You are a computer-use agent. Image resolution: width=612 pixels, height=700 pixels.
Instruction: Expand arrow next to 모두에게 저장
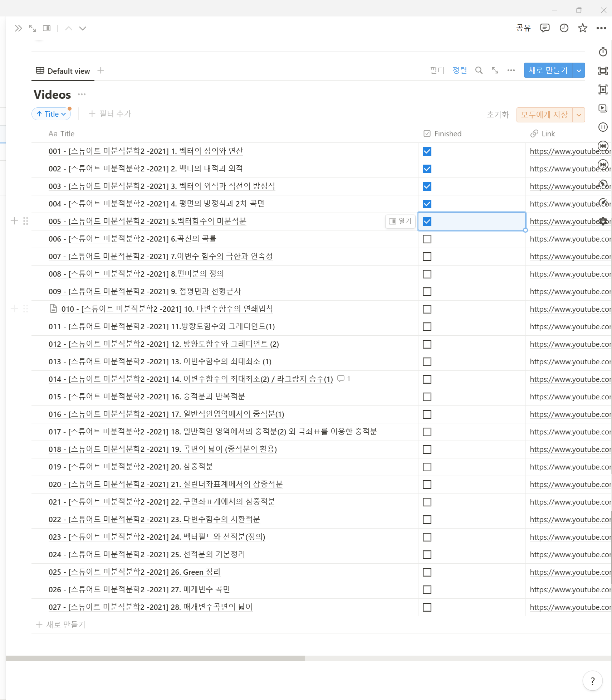point(579,115)
